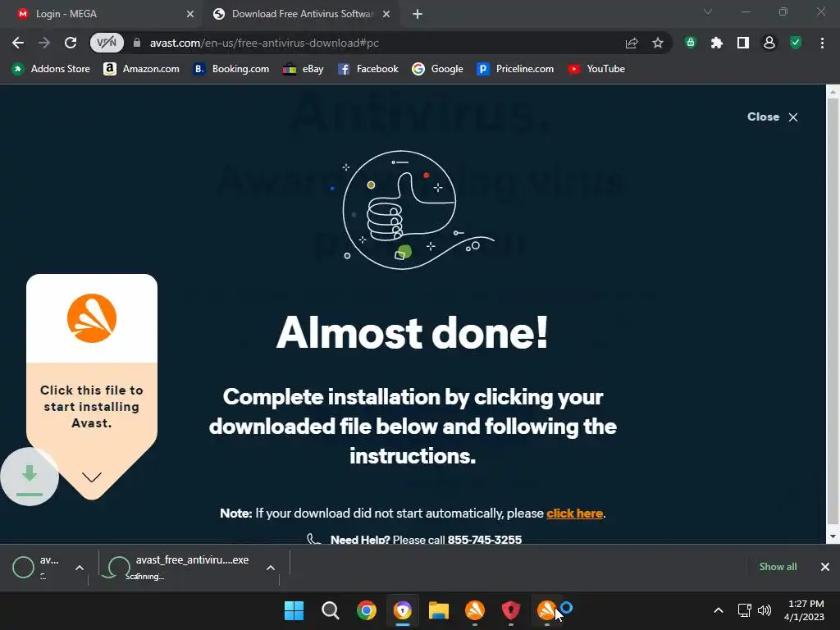Toggle the browser side panel icon
The width and height of the screenshot is (840, 630).
point(743,43)
